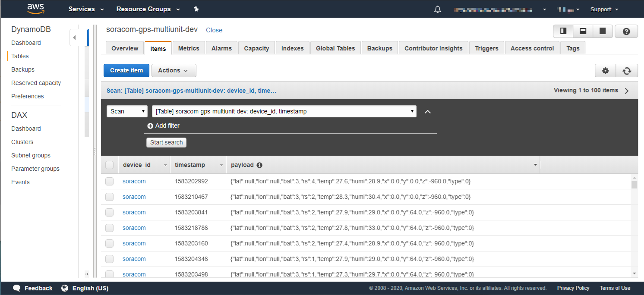Viewport: 644px width, 295px height.
Task: Click Add filter in scan panel
Action: (164, 126)
